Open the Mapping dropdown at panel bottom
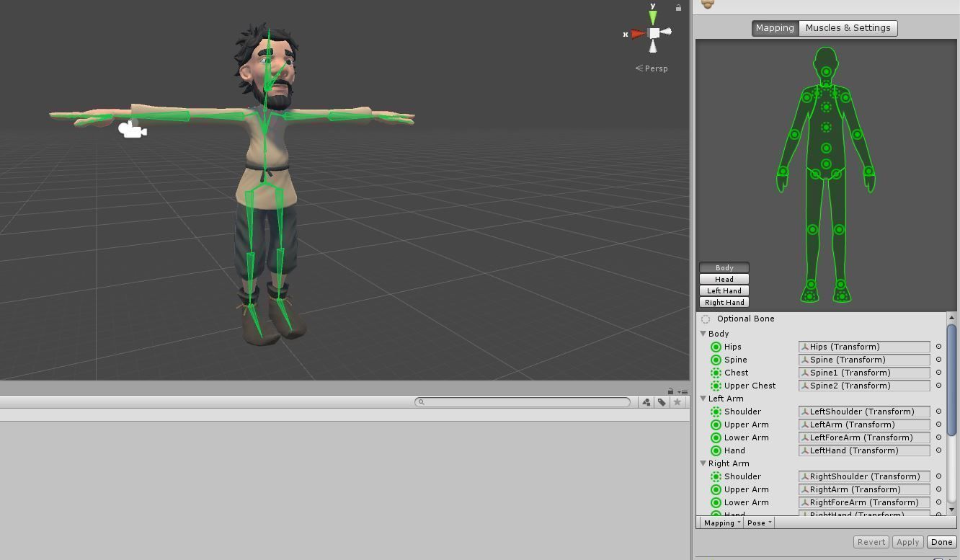The image size is (960, 560). click(x=722, y=523)
